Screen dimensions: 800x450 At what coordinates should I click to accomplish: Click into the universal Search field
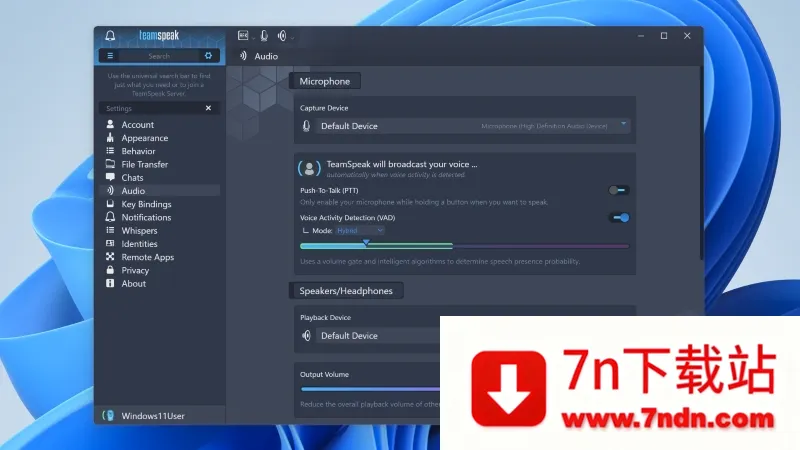point(159,56)
